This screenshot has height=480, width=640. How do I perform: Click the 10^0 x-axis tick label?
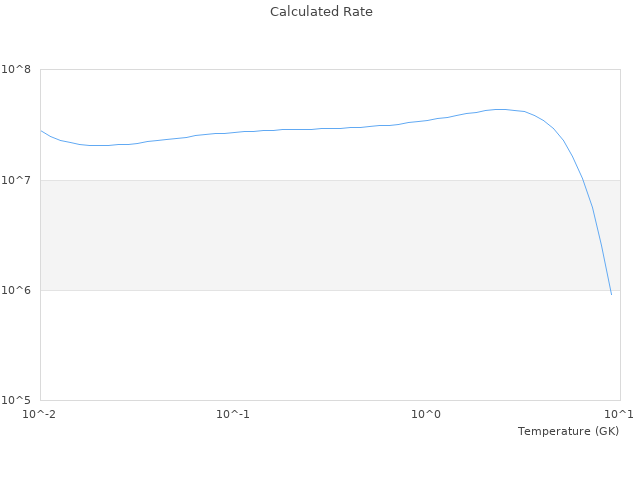point(427,414)
